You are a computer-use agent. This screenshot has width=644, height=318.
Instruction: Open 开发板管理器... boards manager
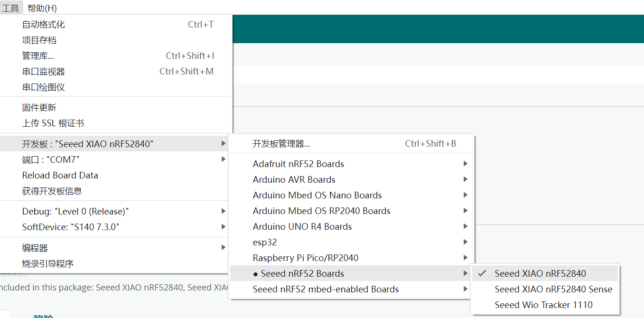tap(352, 144)
